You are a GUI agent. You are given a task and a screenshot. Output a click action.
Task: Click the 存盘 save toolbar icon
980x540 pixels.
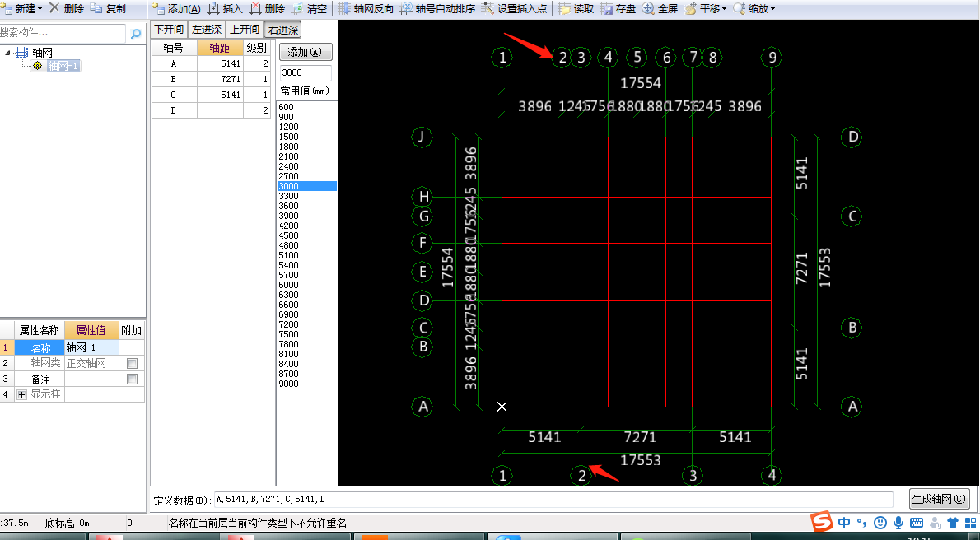606,9
